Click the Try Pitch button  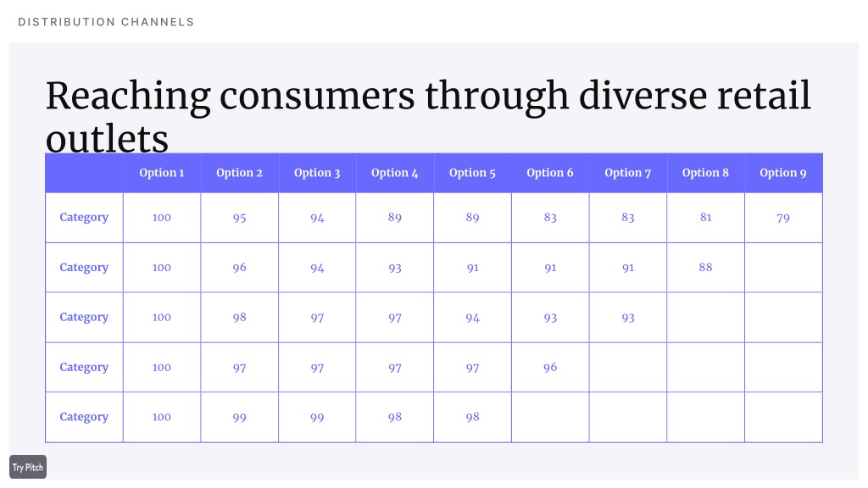tap(28, 467)
